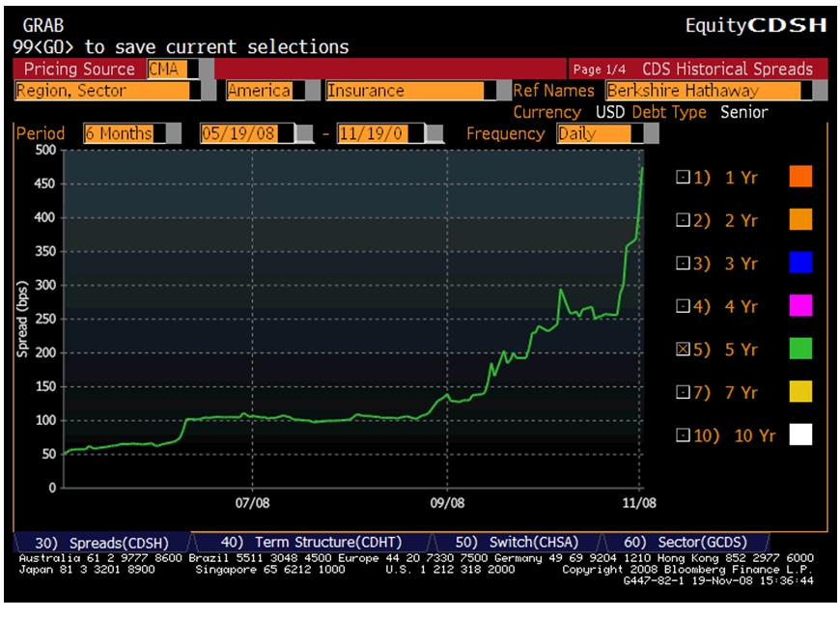The height and width of the screenshot is (618, 840).
Task: Click the orange-red 1 Yr color swatch
Action: point(800,177)
